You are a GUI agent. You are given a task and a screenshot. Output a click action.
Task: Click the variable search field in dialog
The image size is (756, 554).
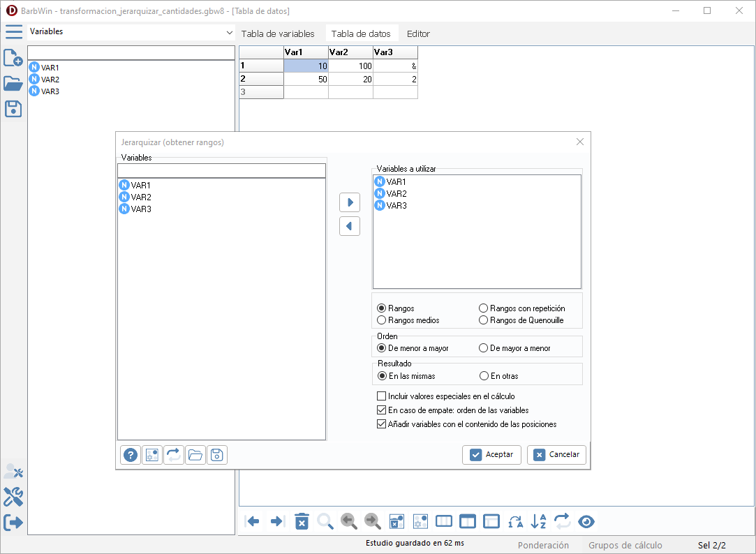pyautogui.click(x=221, y=170)
